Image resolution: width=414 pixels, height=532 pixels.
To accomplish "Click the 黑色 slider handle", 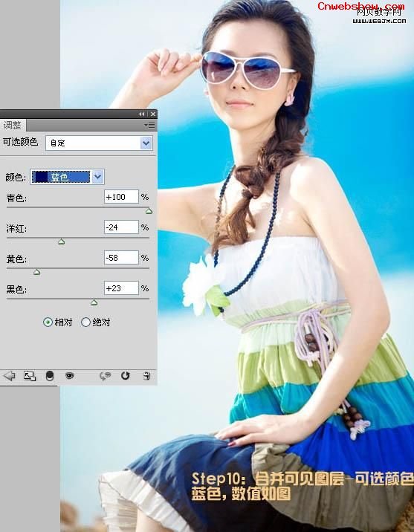I will [x=94, y=302].
